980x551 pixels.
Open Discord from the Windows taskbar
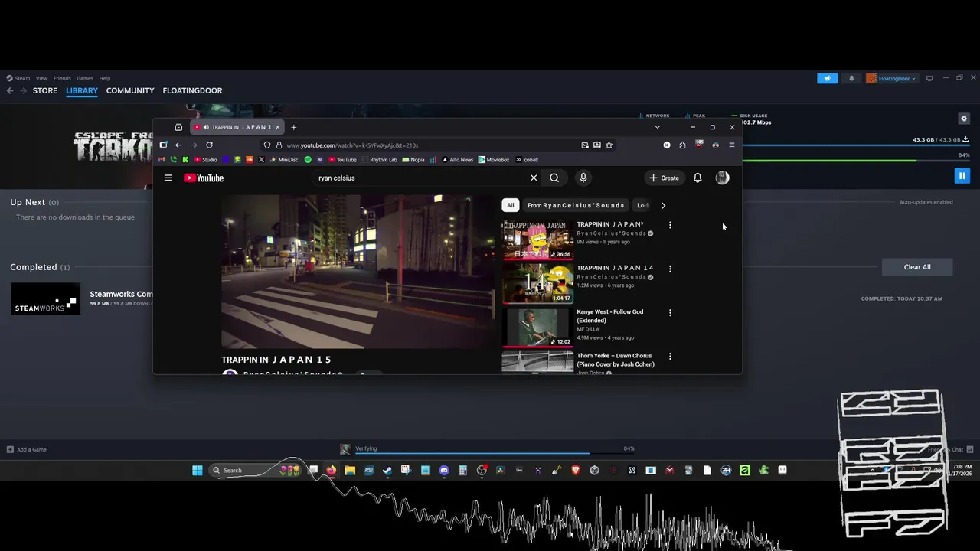pyautogui.click(x=444, y=471)
